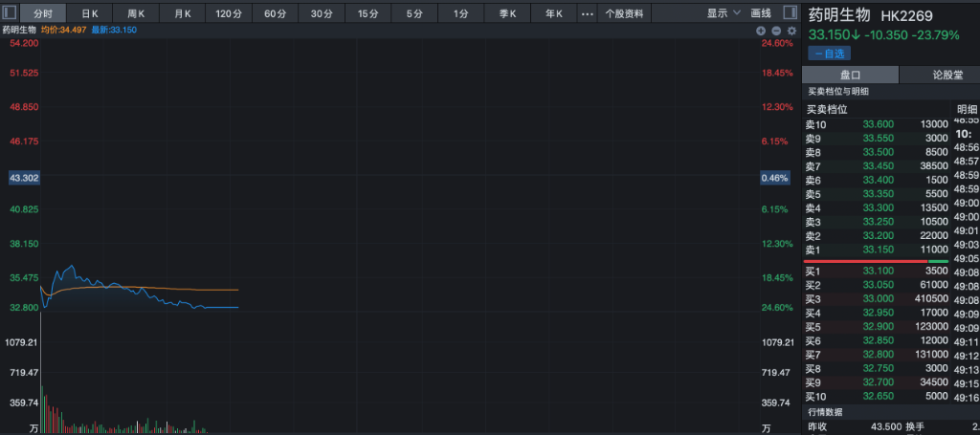
Task: Select 卖10 row at 33.600
Action: click(x=877, y=124)
